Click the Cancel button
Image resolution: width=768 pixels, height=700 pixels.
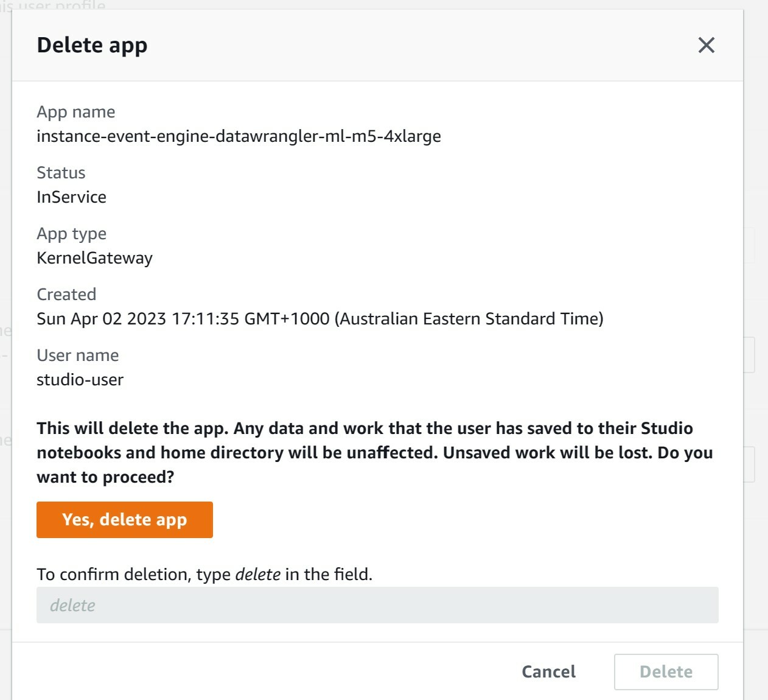[548, 671]
